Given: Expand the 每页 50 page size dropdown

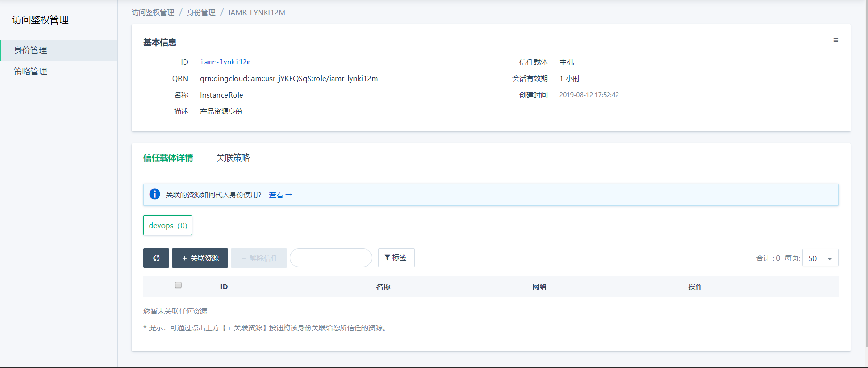Looking at the screenshot, I should pyautogui.click(x=820, y=258).
